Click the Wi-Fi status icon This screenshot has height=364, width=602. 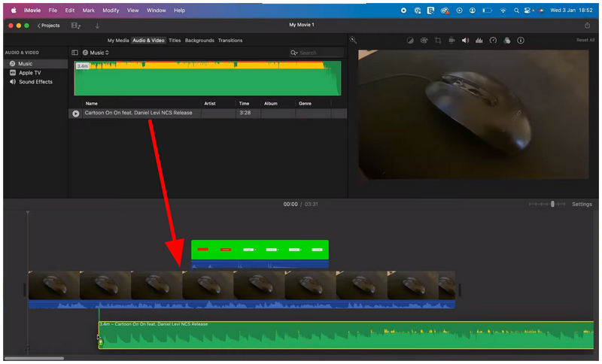coord(503,11)
